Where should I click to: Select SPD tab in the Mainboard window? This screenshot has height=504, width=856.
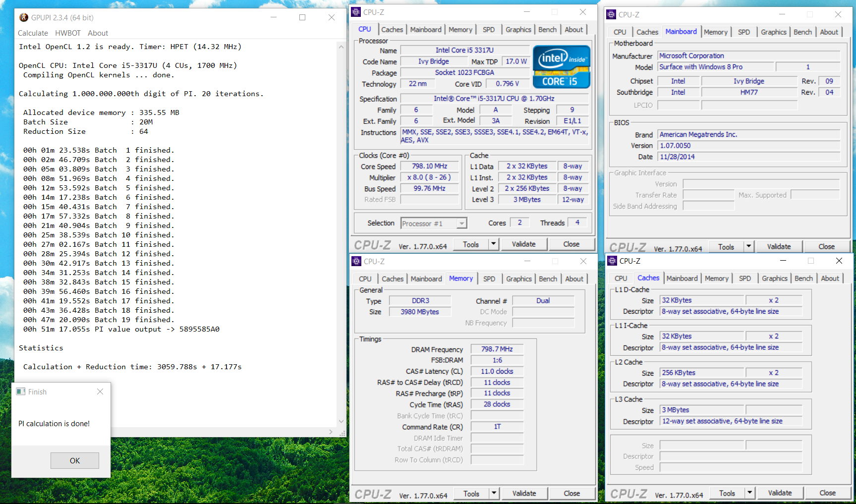[x=744, y=32]
